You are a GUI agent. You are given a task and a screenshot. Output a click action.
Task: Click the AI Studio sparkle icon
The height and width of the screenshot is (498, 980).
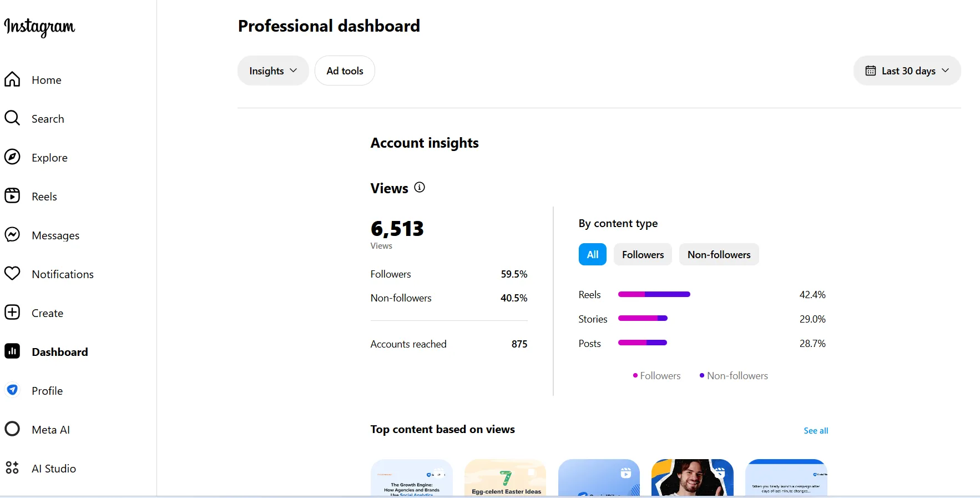12,468
